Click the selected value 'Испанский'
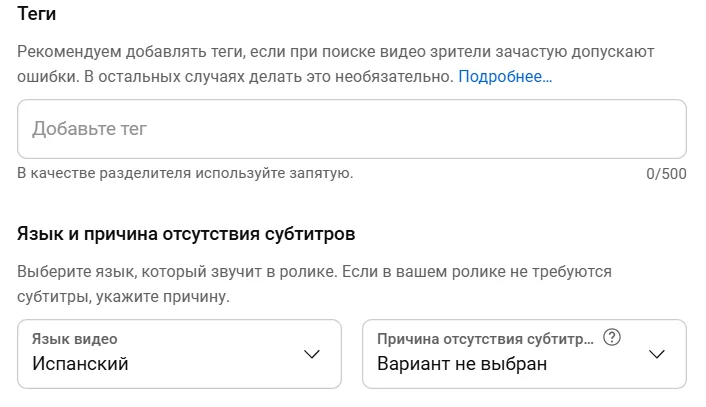706x407 pixels. [80, 364]
